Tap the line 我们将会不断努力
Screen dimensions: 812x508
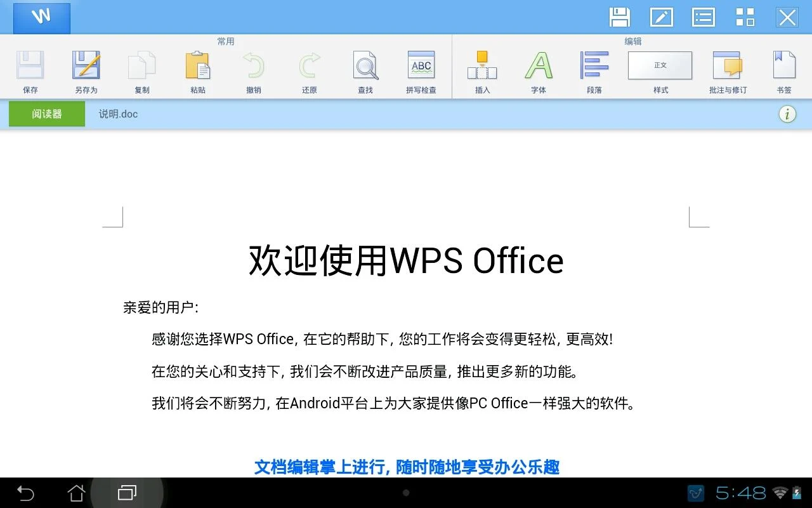coord(393,403)
